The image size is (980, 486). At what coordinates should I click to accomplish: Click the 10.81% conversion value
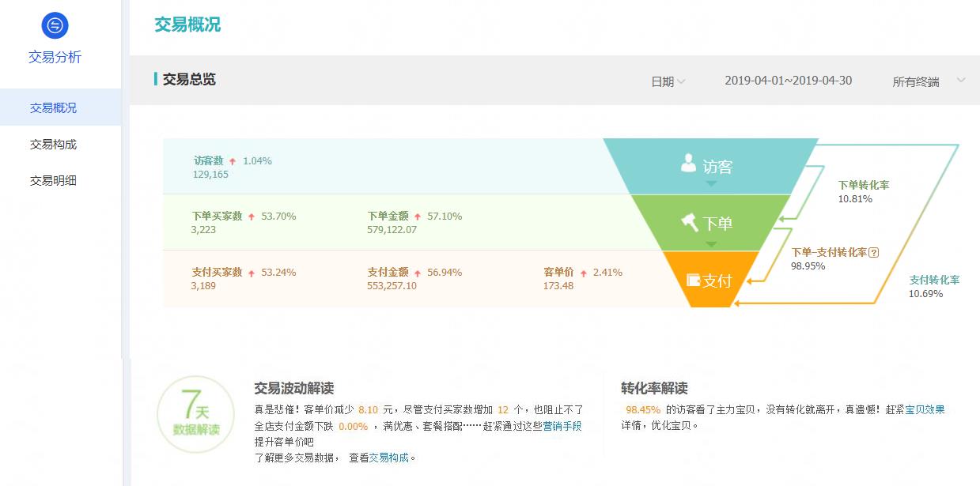[x=855, y=199]
